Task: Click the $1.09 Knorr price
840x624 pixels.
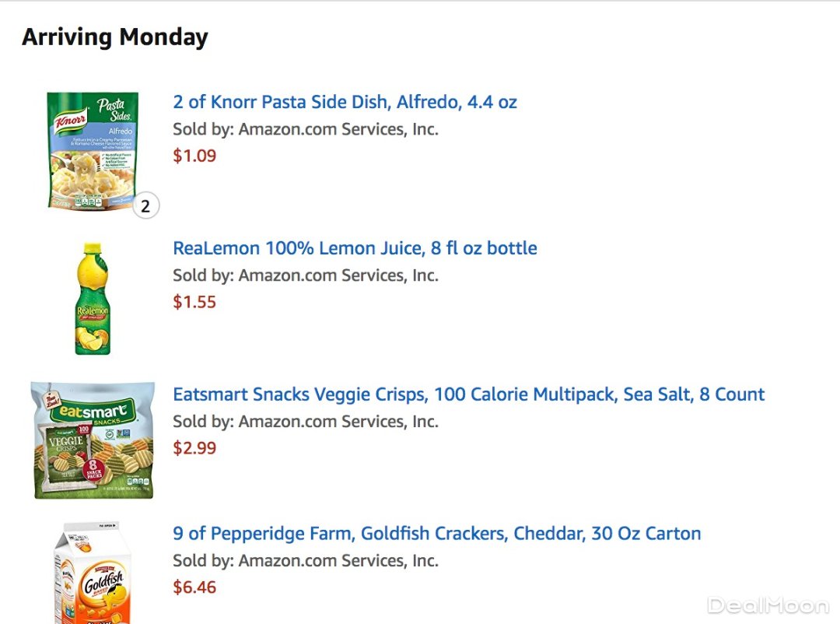Action: [x=194, y=156]
